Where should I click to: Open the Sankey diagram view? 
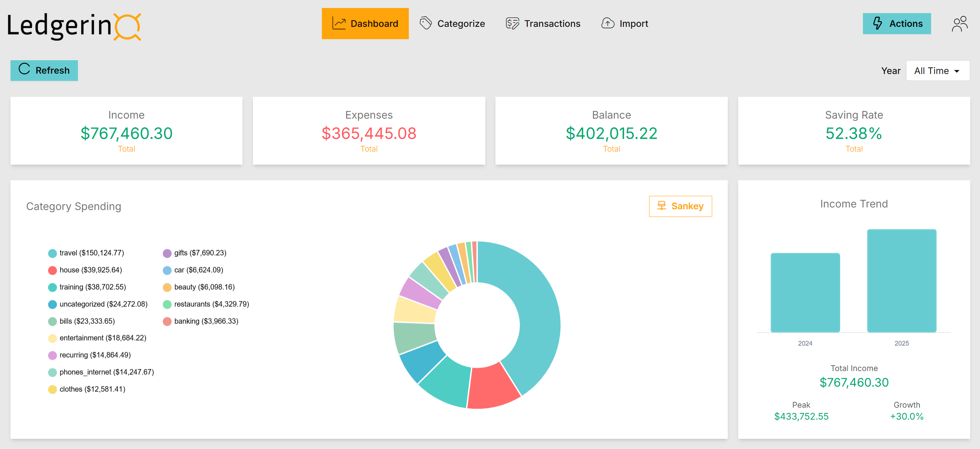680,206
